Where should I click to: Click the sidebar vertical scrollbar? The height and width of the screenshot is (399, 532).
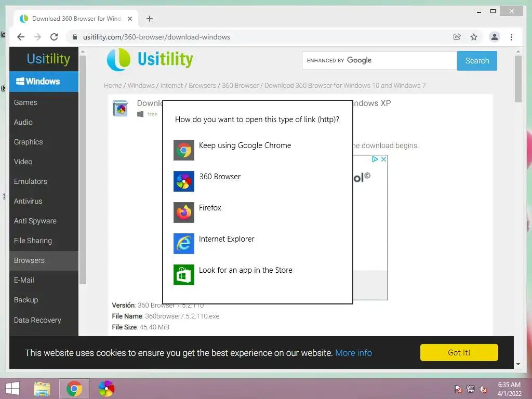(x=83, y=169)
